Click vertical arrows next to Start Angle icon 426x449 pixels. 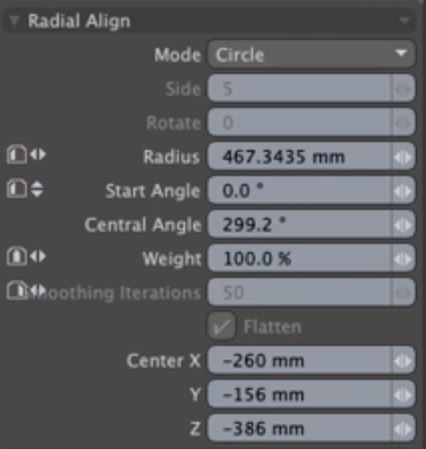coord(37,189)
